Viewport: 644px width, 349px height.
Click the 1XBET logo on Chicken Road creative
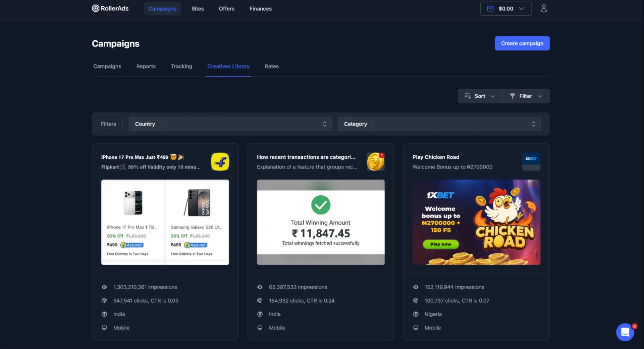click(531, 162)
